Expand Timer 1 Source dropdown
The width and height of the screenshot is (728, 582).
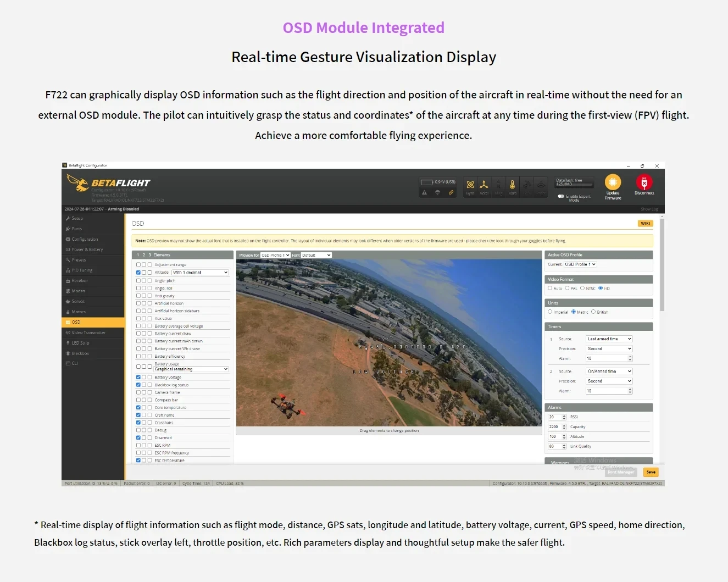609,339
